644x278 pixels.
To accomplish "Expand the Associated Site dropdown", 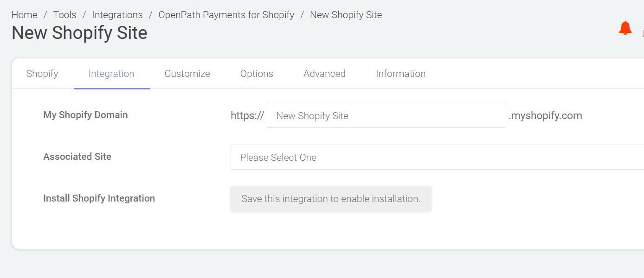I will coord(436,157).
